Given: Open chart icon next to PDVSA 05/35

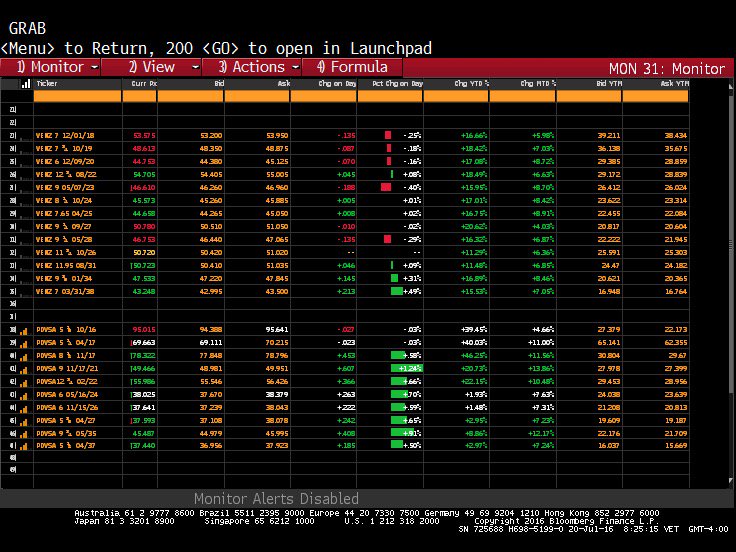Looking at the screenshot, I should coord(23,434).
